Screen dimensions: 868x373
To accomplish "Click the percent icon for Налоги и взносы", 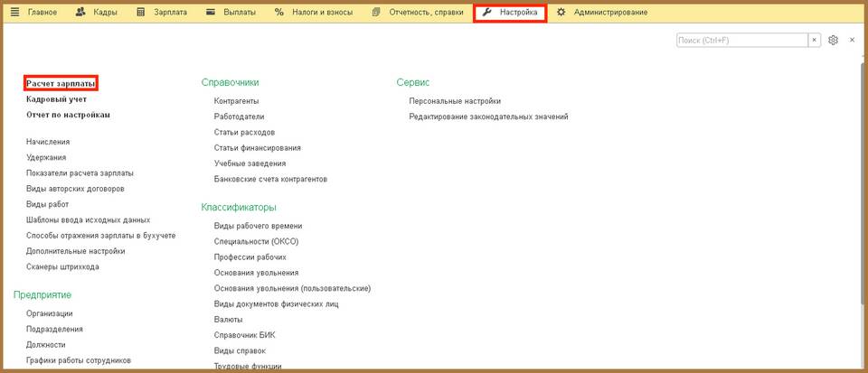I will pos(278,13).
